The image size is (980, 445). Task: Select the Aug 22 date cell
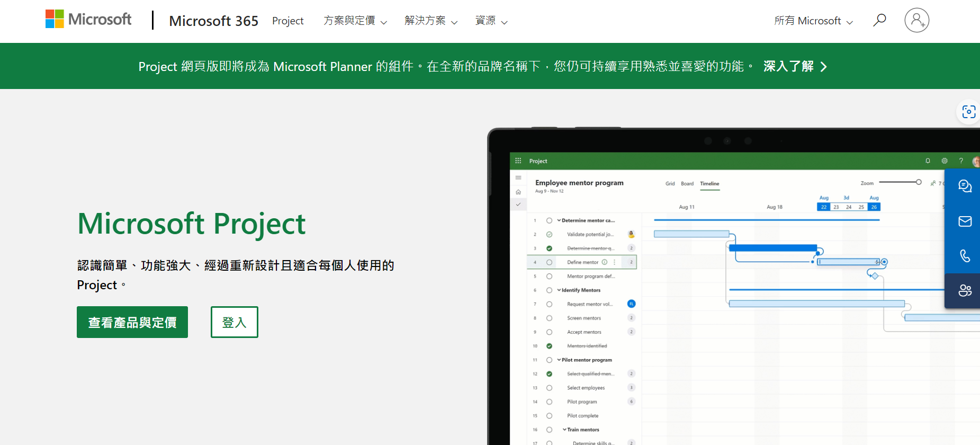824,207
